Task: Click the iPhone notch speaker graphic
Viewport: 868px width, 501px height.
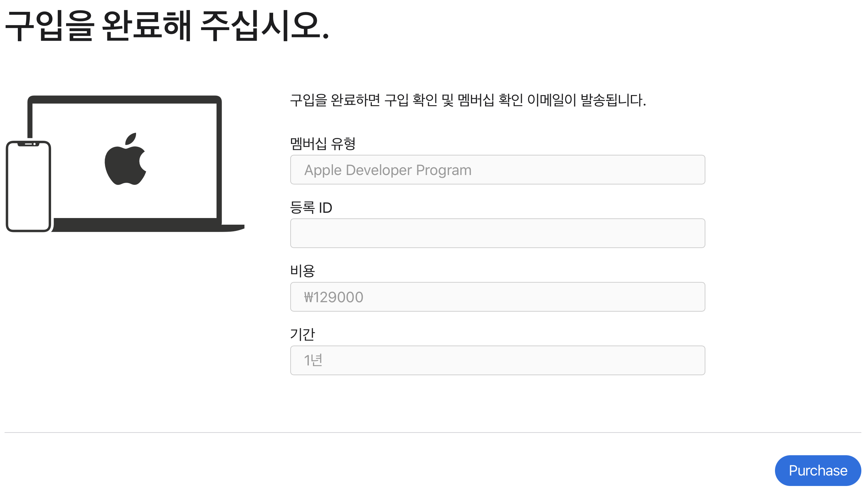Action: pos(29,144)
